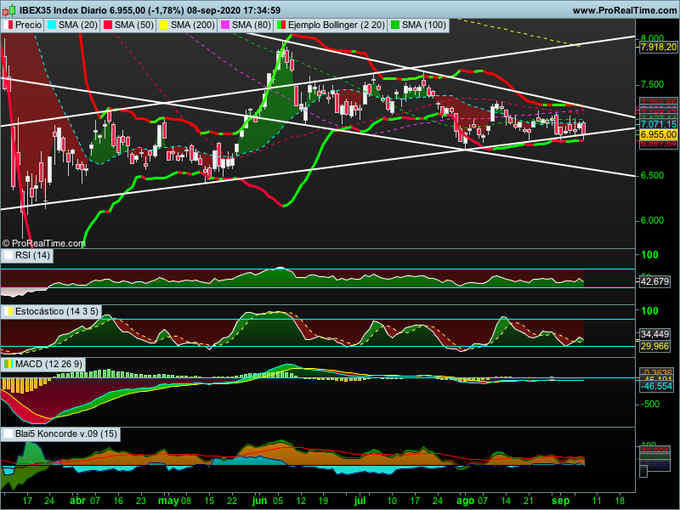Click the Stochastic value label 34,449
This screenshot has height=510, width=680.
tap(655, 333)
